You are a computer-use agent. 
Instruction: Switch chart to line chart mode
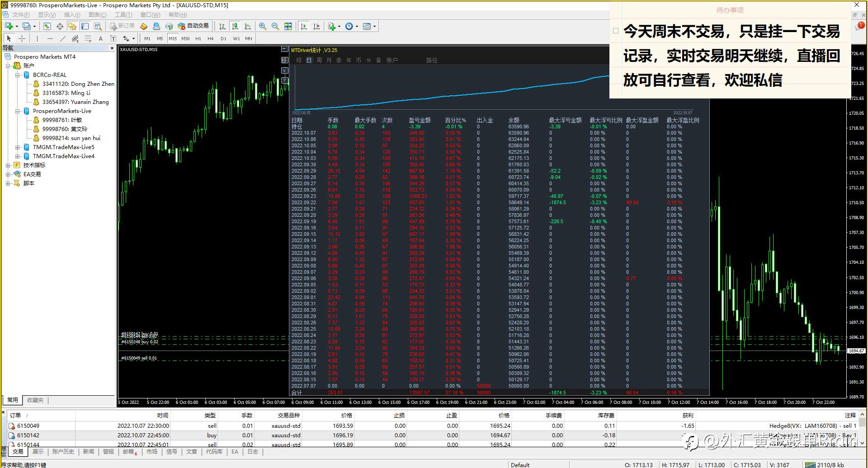tap(247, 26)
